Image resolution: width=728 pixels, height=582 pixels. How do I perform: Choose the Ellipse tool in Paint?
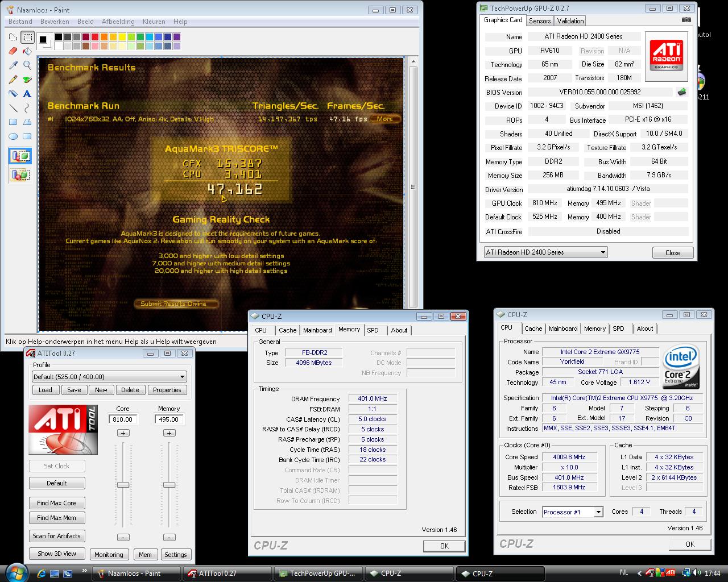(x=13, y=136)
